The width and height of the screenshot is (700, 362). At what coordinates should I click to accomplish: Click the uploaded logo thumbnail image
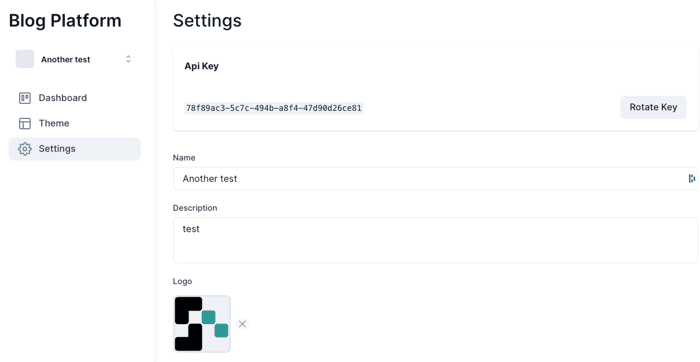pos(202,324)
